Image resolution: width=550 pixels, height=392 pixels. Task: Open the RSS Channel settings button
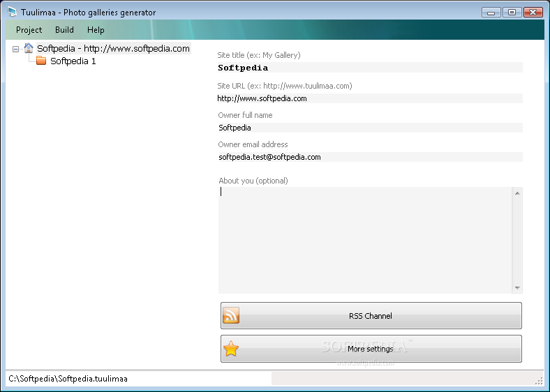point(371,316)
